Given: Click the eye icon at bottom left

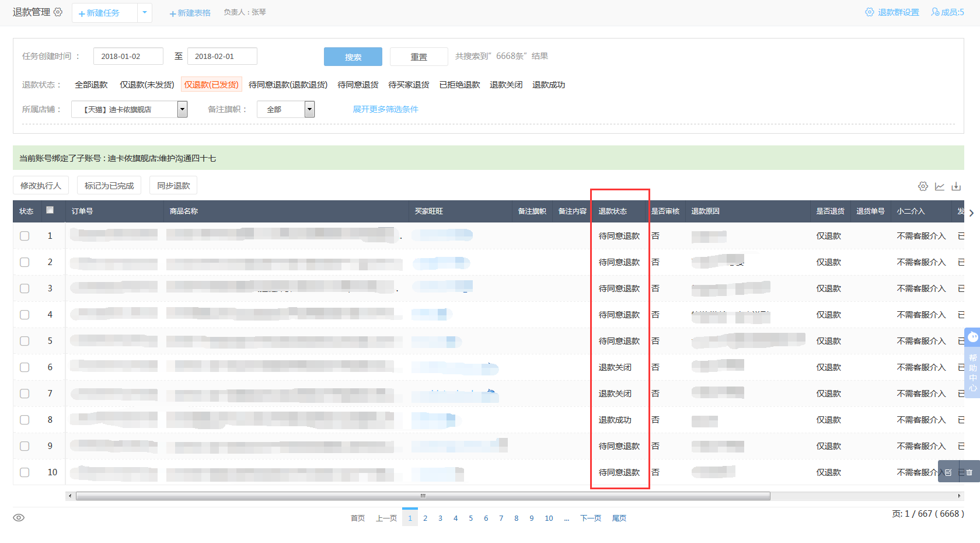Looking at the screenshot, I should (x=19, y=518).
